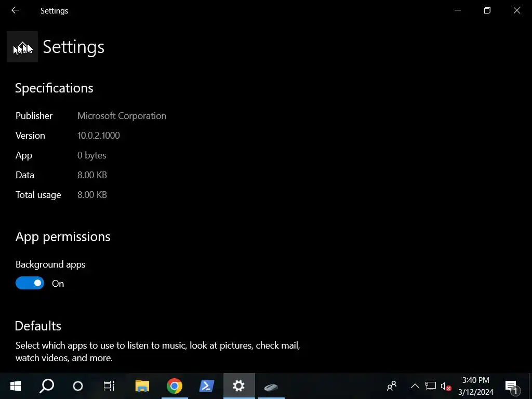Open File Explorer from taskbar
The image size is (532, 399).
(x=142, y=386)
